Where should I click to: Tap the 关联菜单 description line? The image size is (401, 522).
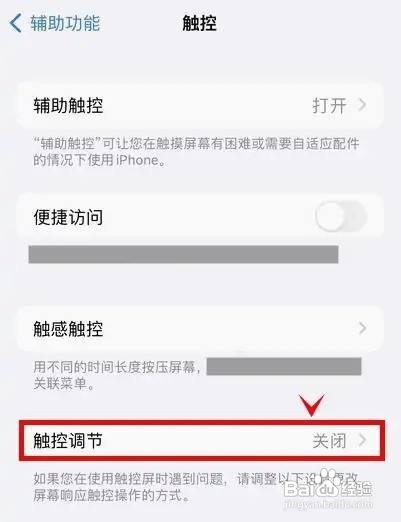[x=65, y=383]
